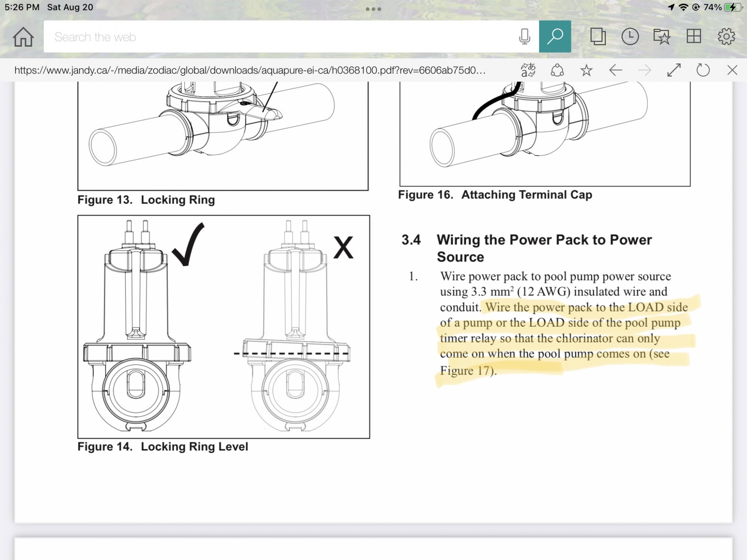This screenshot has height=560, width=747.
Task: Close the page with the X
Action: pos(732,70)
